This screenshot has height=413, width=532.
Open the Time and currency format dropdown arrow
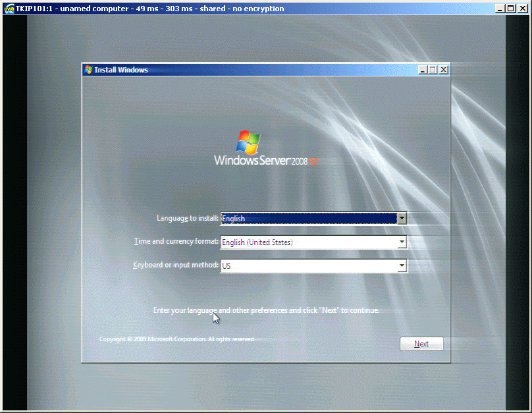click(x=402, y=242)
